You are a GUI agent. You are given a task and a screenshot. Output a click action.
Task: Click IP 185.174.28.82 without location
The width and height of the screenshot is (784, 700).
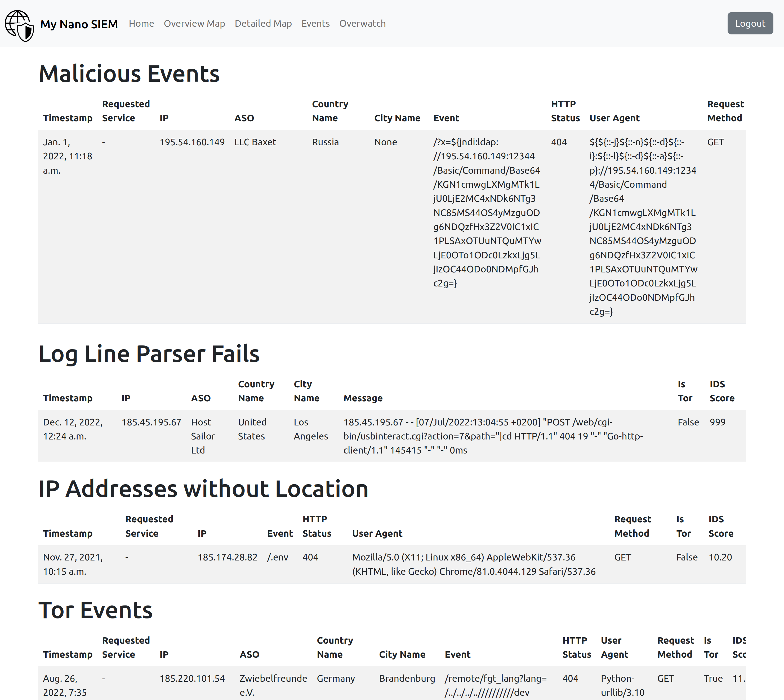(227, 557)
